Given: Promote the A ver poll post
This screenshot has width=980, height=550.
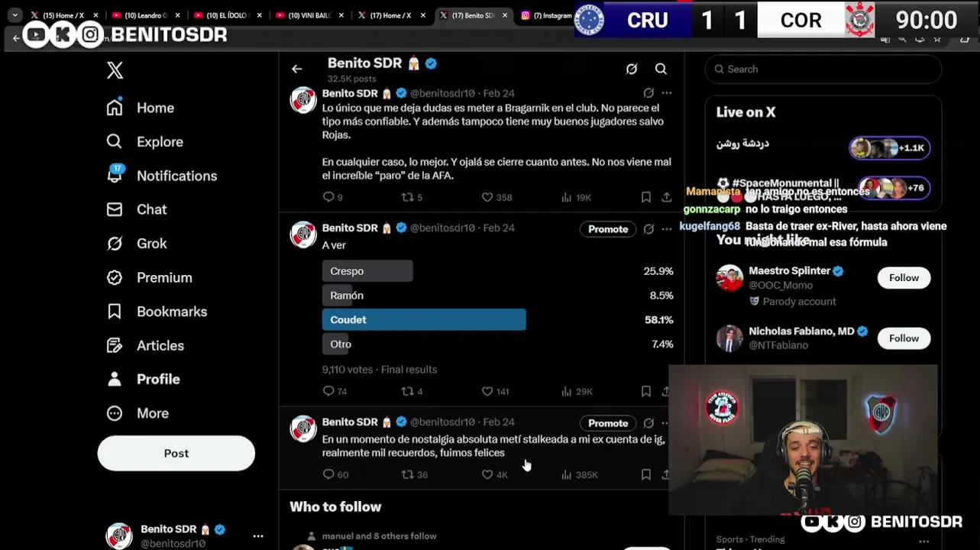Looking at the screenshot, I should pyautogui.click(x=608, y=229).
